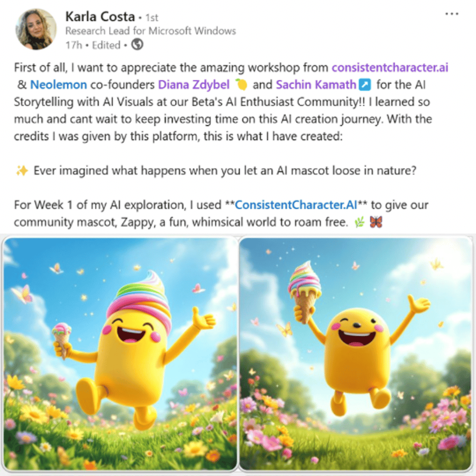This screenshot has height=476, width=476.
Task: Open the Neolemon company link
Action: click(x=59, y=85)
